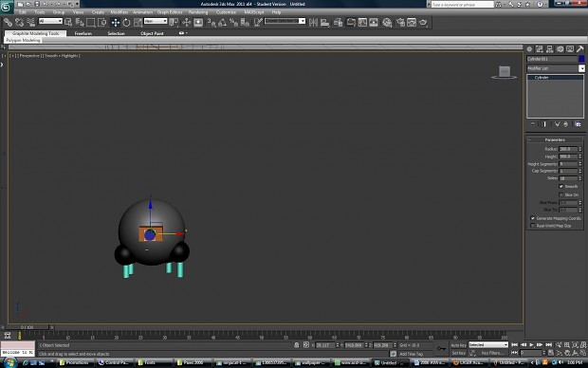588x368 pixels.
Task: Click the Play Animation button
Action: click(531, 344)
